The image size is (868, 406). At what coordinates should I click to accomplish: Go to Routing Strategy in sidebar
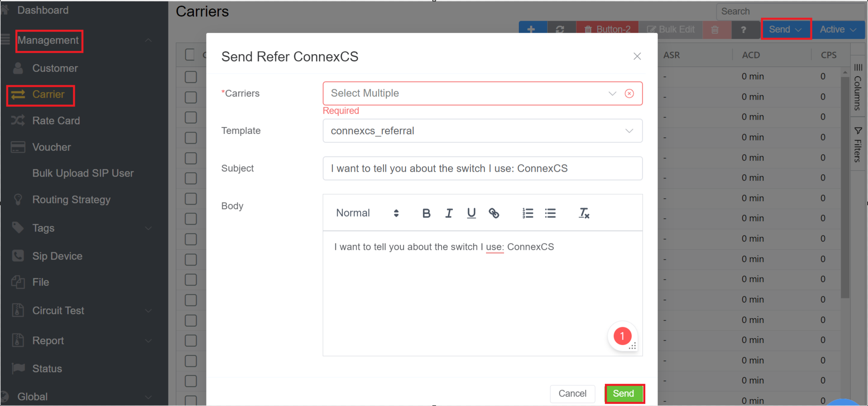(71, 200)
